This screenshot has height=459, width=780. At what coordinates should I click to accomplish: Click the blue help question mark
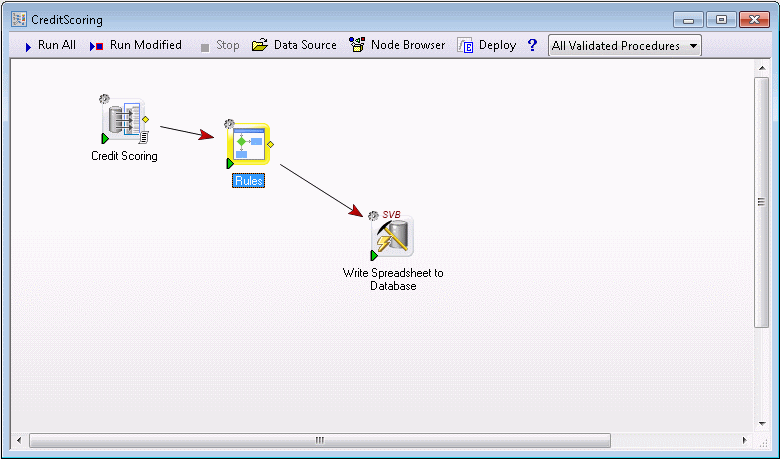click(x=532, y=45)
